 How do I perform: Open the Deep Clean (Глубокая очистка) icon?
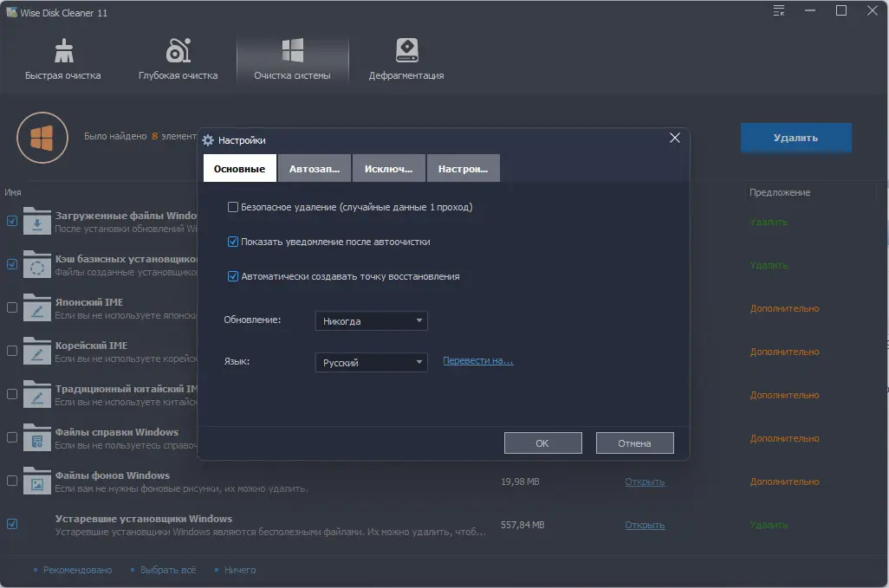pos(178,50)
